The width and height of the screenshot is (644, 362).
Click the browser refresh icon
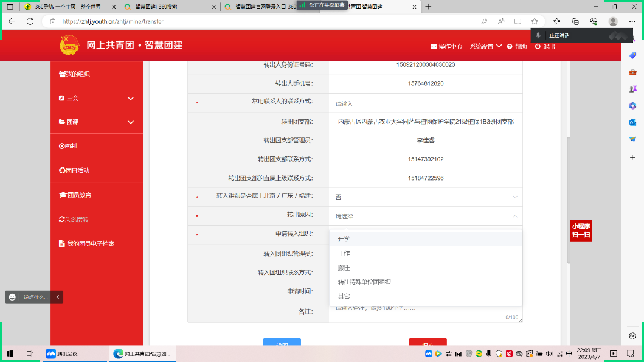30,21
